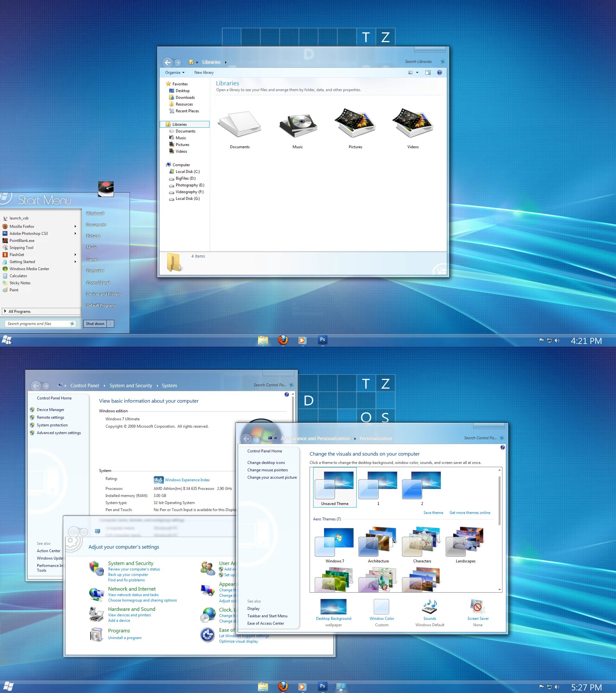Expand the Mozilla Firefox submenu arrow
Screen dimensions: 616x693
(75, 226)
